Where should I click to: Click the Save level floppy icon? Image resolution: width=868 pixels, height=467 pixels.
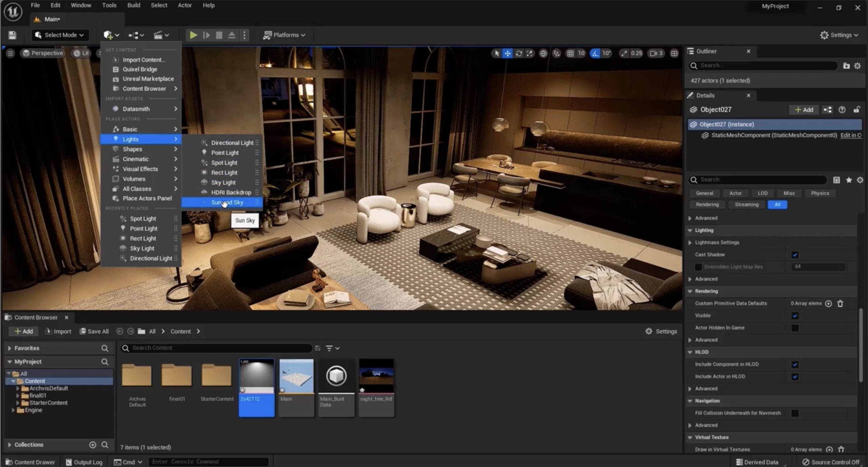click(x=13, y=35)
